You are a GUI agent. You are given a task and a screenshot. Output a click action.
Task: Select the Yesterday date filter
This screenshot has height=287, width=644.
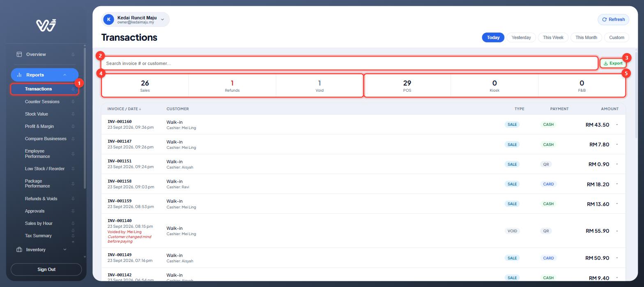[x=521, y=37]
